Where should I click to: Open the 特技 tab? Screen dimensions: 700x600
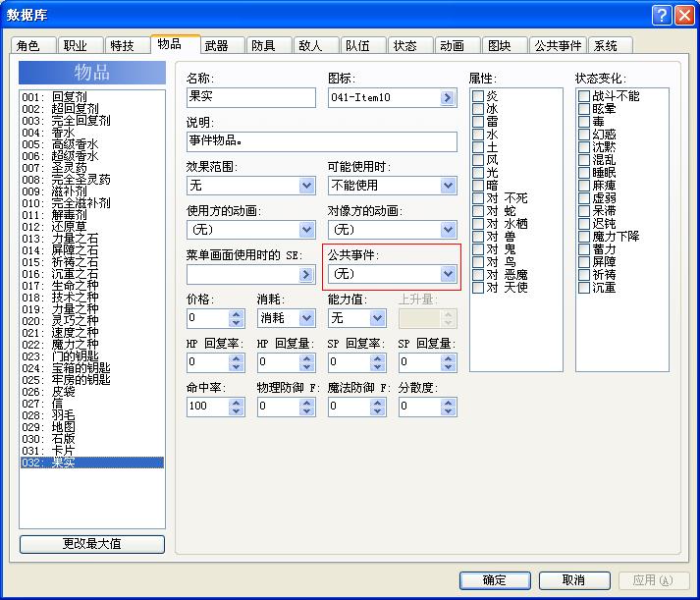pos(128,45)
